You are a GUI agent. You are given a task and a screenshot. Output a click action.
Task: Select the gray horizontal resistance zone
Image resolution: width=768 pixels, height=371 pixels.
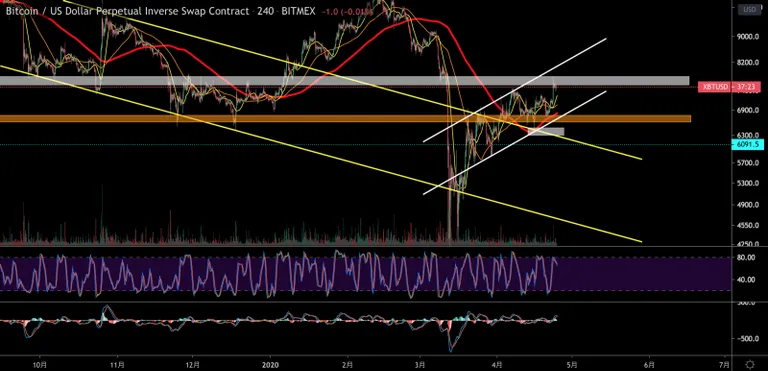(x=344, y=81)
